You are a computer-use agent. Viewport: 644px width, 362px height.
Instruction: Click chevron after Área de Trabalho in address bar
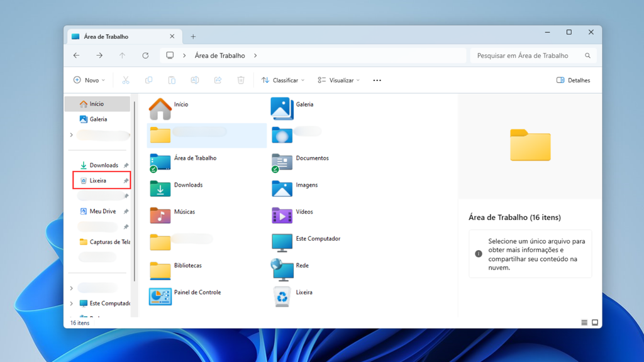point(255,55)
